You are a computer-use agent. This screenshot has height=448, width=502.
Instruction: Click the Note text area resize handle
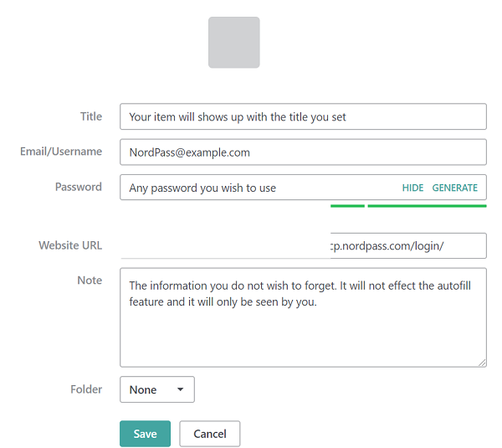coord(482,363)
